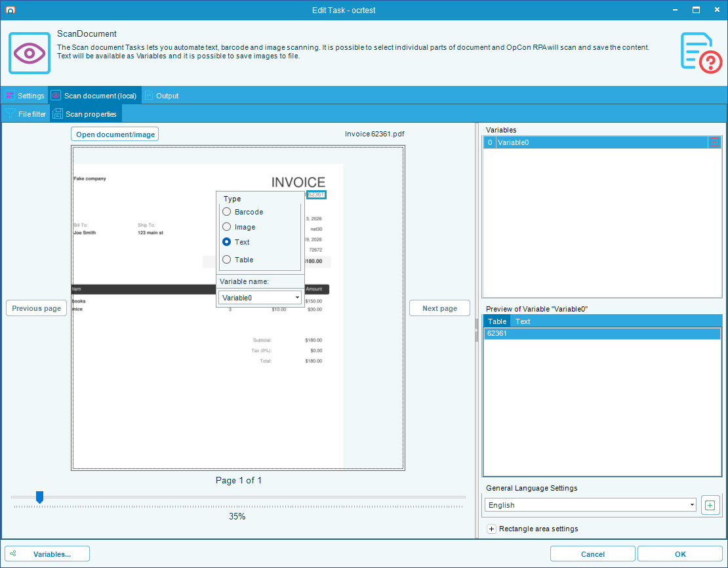Switch to Scan document (local) tab
Screen dimensions: 728x568
coord(94,96)
